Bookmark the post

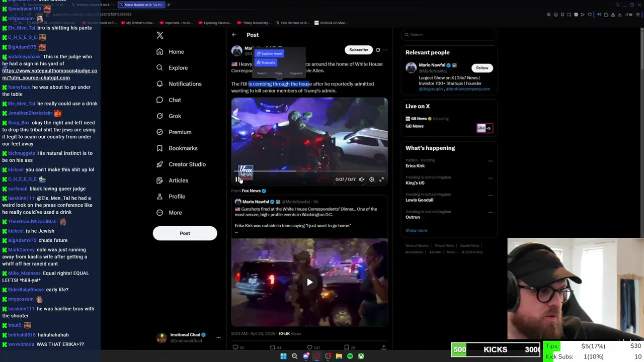click(x=346, y=347)
